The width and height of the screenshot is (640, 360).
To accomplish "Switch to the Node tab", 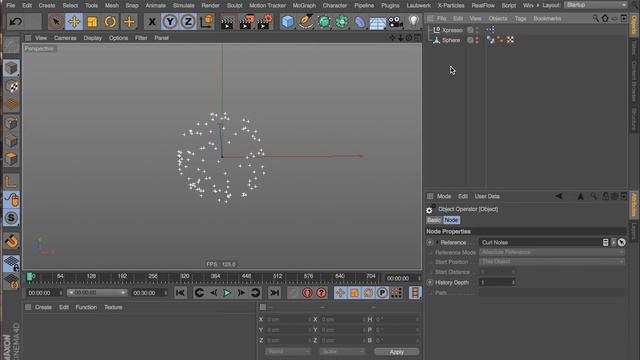I will [451, 220].
